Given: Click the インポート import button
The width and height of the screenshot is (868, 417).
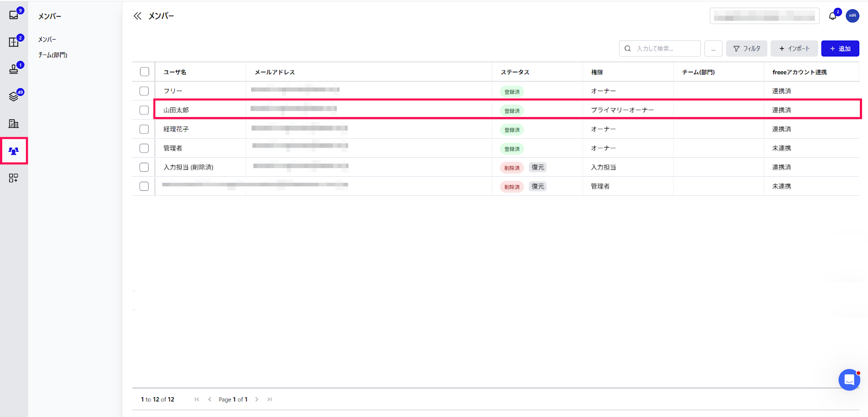Looking at the screenshot, I should pos(794,48).
